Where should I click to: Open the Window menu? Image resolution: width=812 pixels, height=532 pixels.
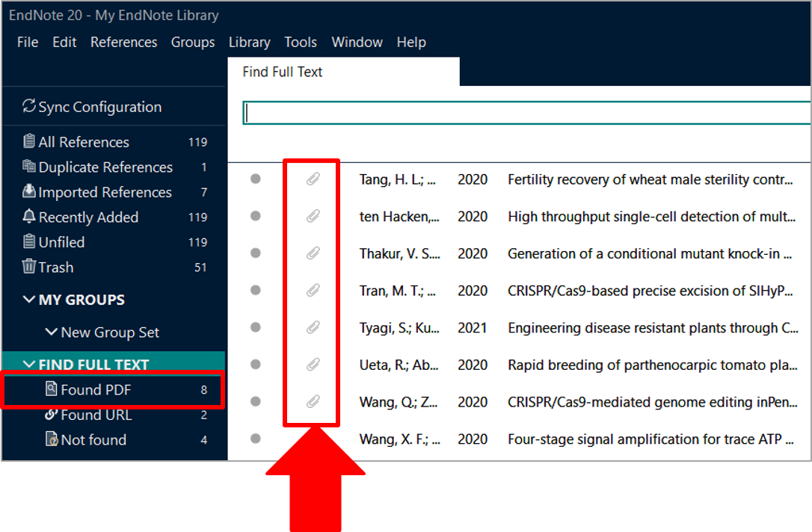pyautogui.click(x=357, y=42)
